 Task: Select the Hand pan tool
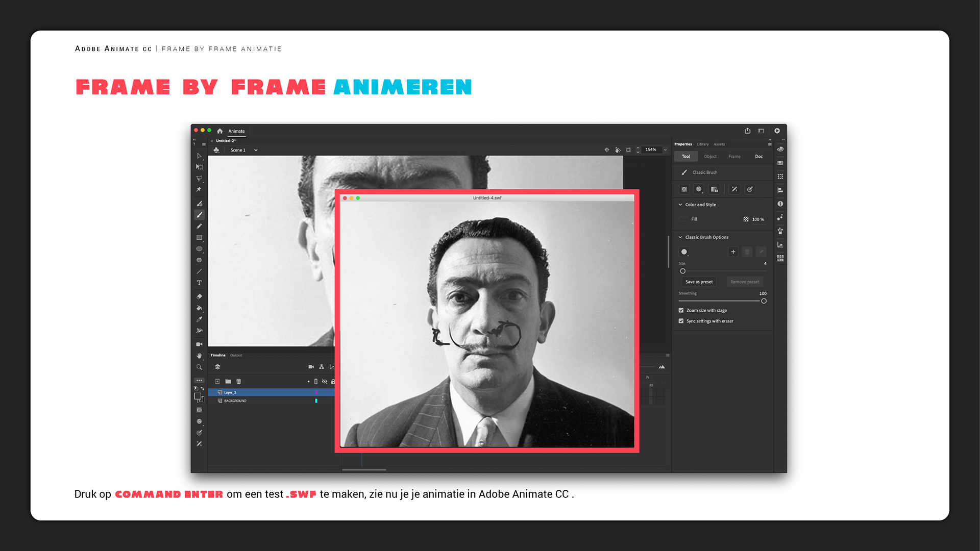tap(199, 356)
